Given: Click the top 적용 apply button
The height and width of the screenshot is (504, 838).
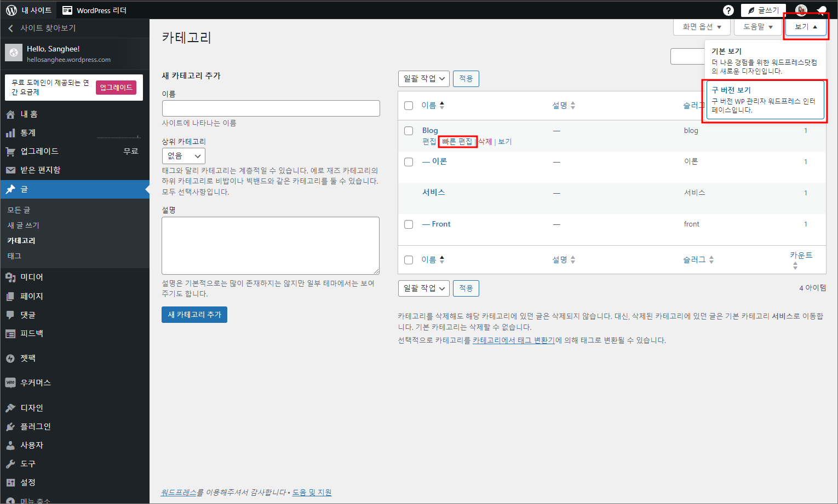Looking at the screenshot, I should [466, 79].
